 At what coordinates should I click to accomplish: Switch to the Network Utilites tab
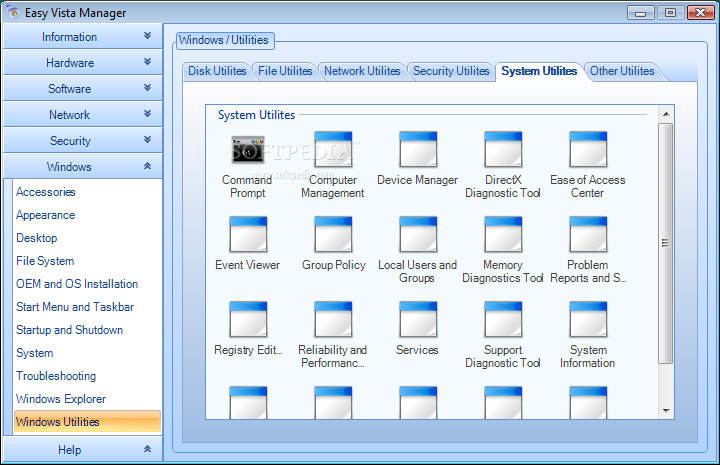pos(362,71)
